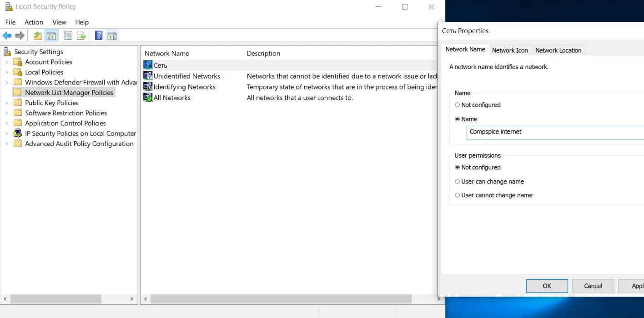Select Name section's Not configured radio

tap(458, 105)
